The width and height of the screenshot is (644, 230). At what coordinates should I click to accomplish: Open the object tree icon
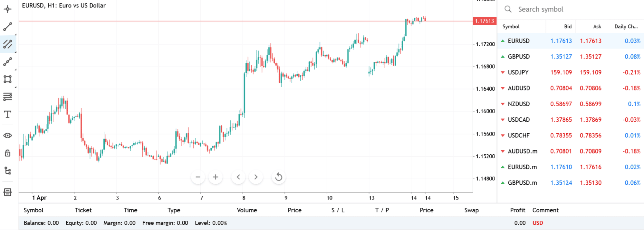coord(8,170)
